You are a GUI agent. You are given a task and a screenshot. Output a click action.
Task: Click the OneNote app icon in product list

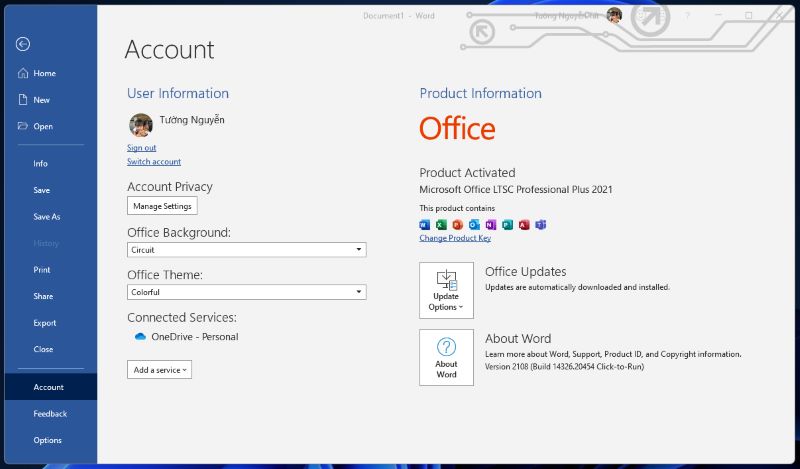[x=491, y=225]
